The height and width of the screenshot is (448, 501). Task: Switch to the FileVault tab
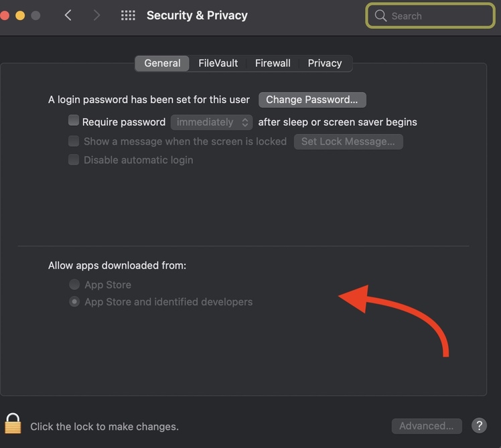pos(218,63)
